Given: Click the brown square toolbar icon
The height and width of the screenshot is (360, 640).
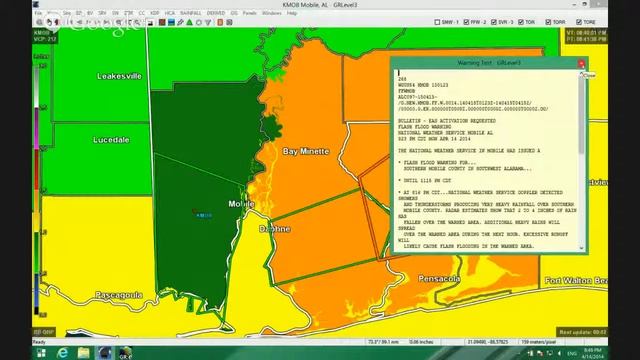Looking at the screenshot, I should pos(162,22).
